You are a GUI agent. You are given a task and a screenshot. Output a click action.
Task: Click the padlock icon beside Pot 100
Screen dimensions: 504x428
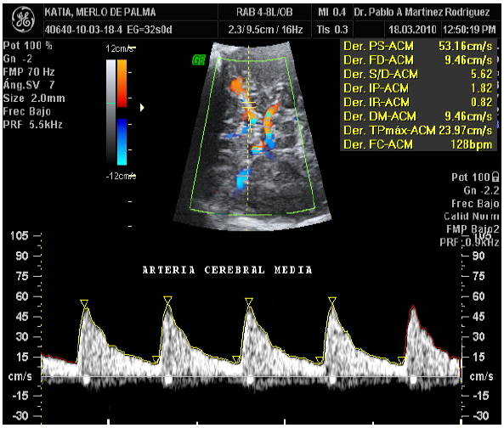(x=496, y=177)
